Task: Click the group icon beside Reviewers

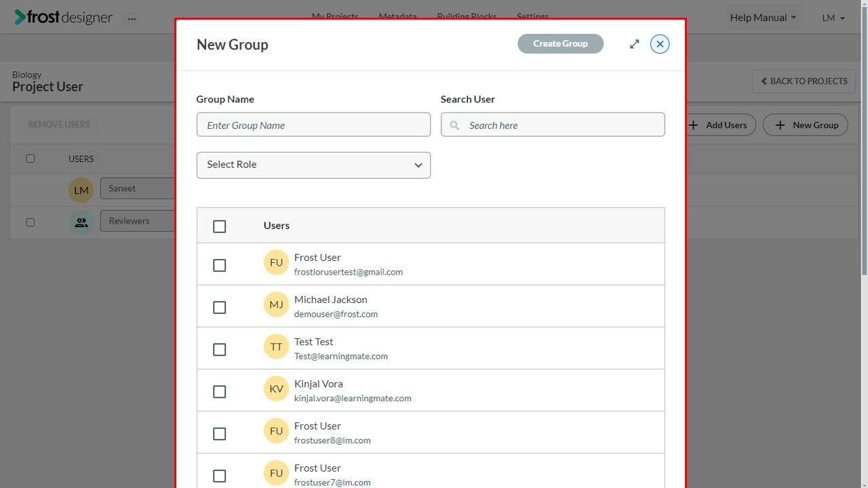Action: click(81, 222)
